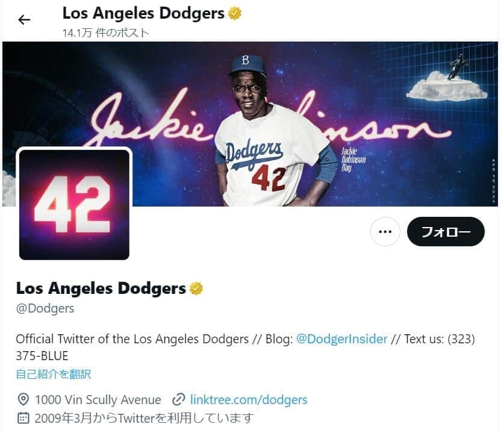Open the three-dot more options button
This screenshot has width=504, height=433.
pos(385,231)
